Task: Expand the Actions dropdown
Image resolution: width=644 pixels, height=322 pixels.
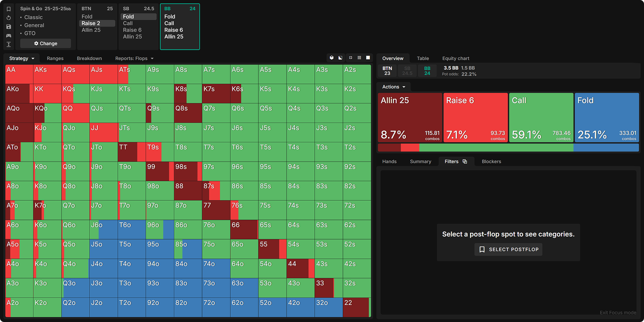Action: click(394, 87)
